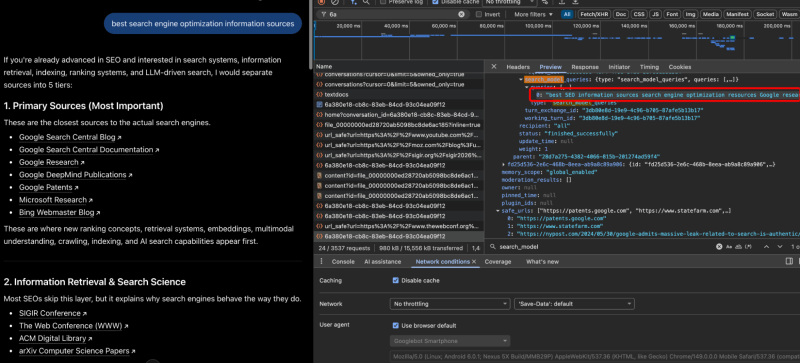Click the external link arrow after SIGIR Conference
The height and width of the screenshot is (363, 800).
(x=85, y=313)
